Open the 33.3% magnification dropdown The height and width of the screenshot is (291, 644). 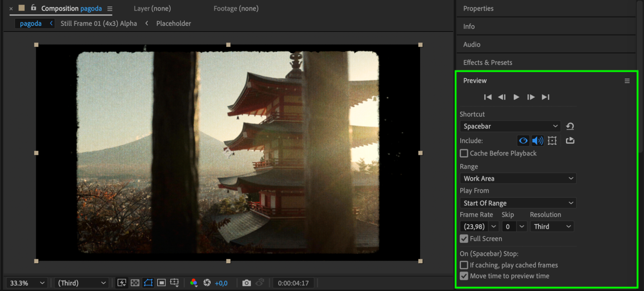coord(27,283)
